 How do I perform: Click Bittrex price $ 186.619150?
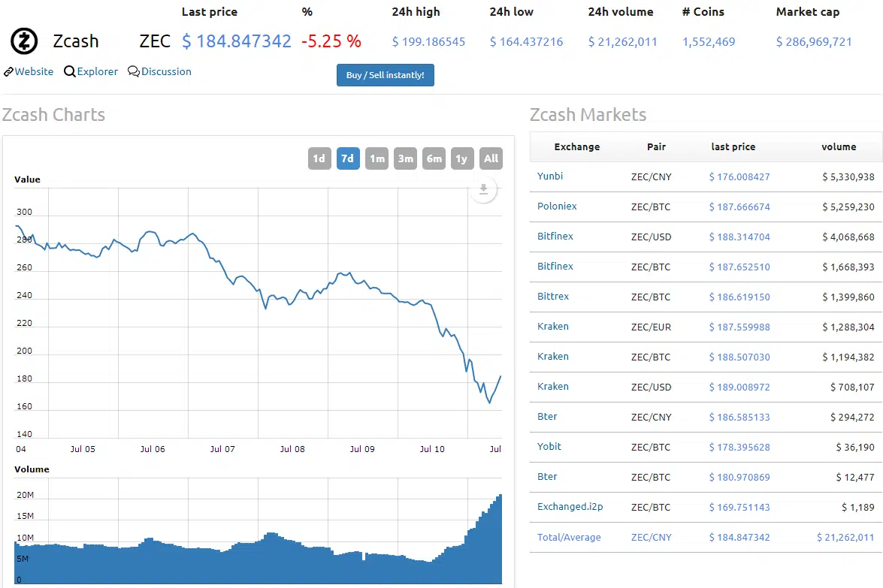[x=739, y=297]
